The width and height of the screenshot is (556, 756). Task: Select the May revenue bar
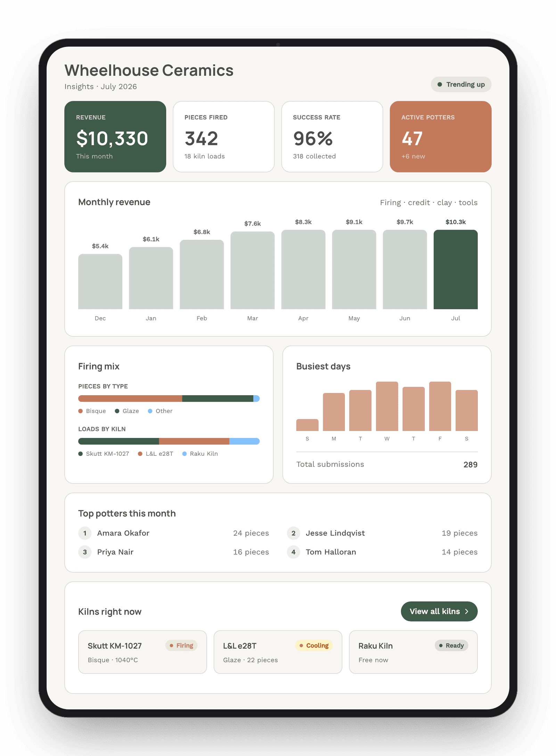coord(354,269)
